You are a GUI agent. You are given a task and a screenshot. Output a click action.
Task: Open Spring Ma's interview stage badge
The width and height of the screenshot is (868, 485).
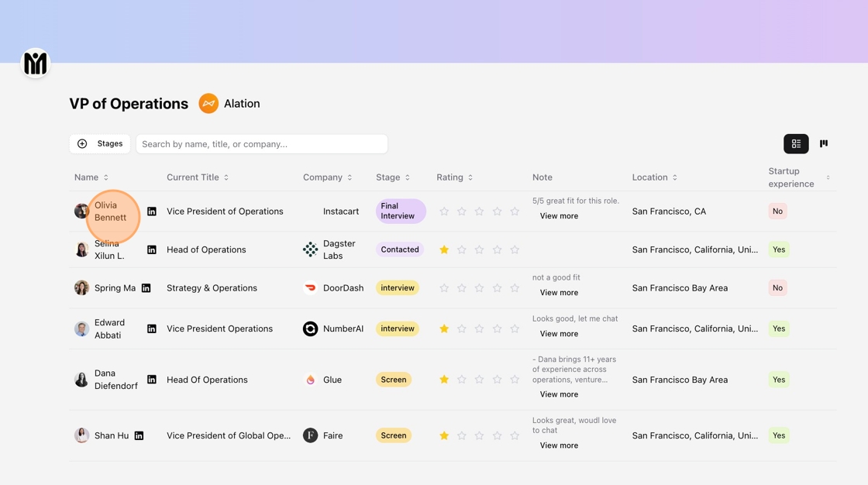tap(398, 288)
